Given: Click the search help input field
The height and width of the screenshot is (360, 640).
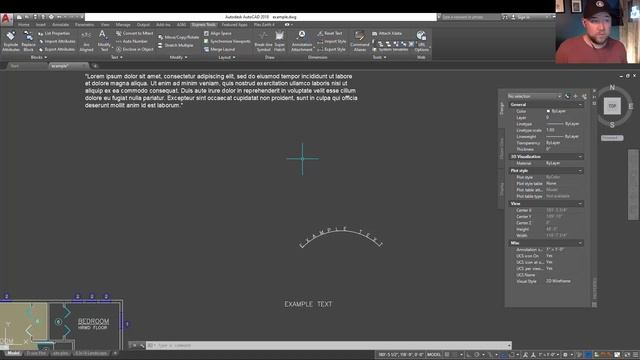Looking at the screenshot, I should point(471,17).
